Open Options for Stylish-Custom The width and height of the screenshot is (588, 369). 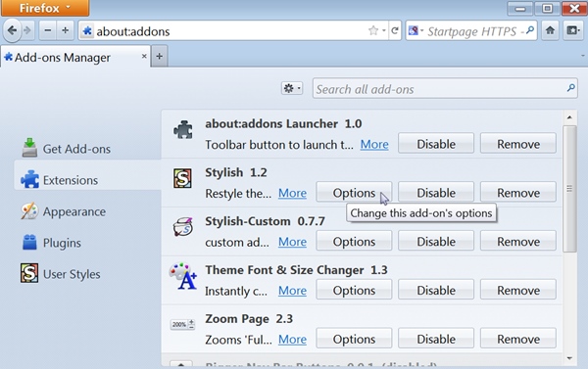[x=354, y=241]
